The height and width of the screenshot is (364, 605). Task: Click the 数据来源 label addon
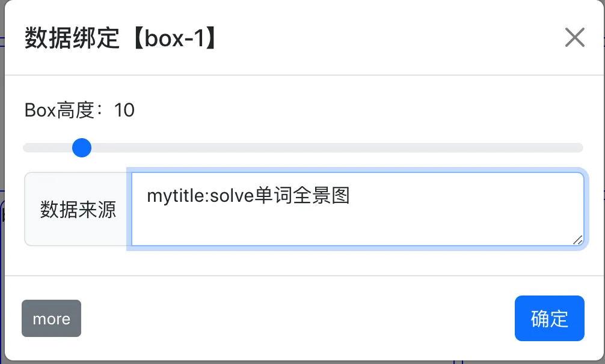click(x=78, y=210)
